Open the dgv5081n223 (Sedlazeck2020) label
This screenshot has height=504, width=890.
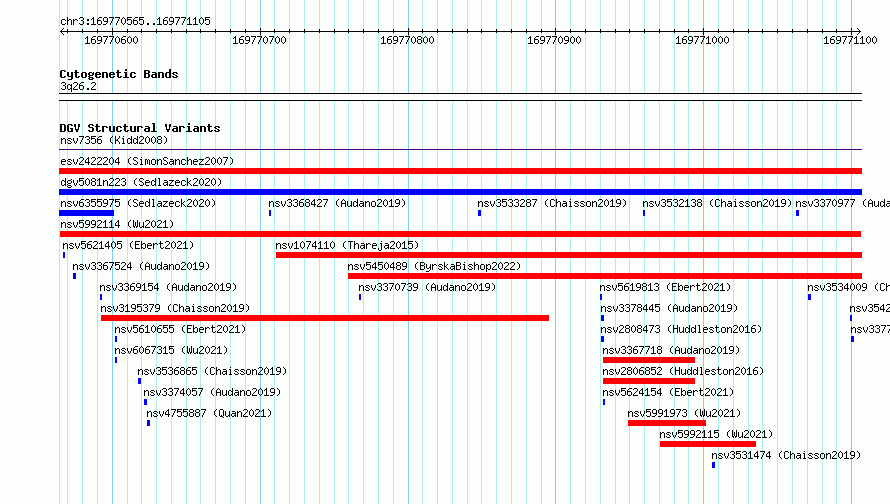[x=141, y=182]
